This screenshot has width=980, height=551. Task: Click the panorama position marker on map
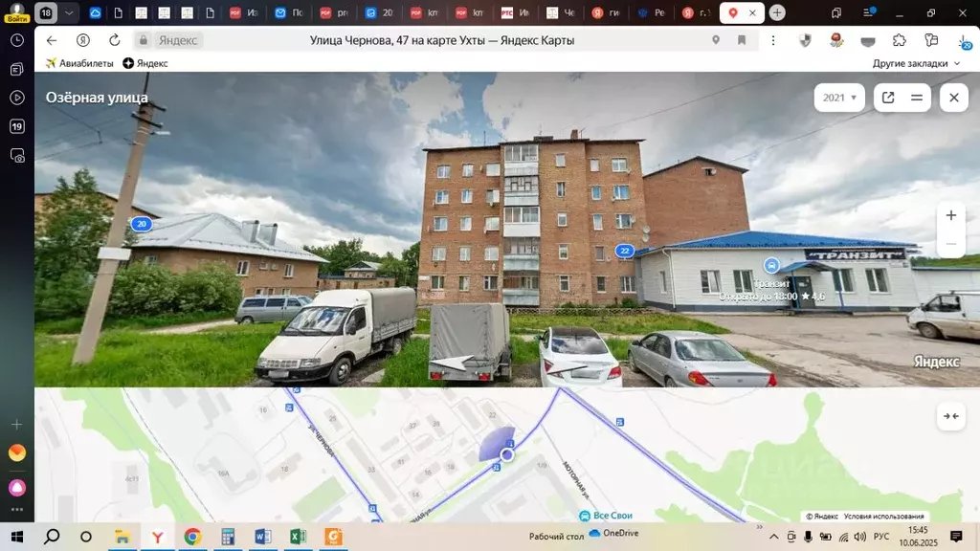pyautogui.click(x=507, y=454)
